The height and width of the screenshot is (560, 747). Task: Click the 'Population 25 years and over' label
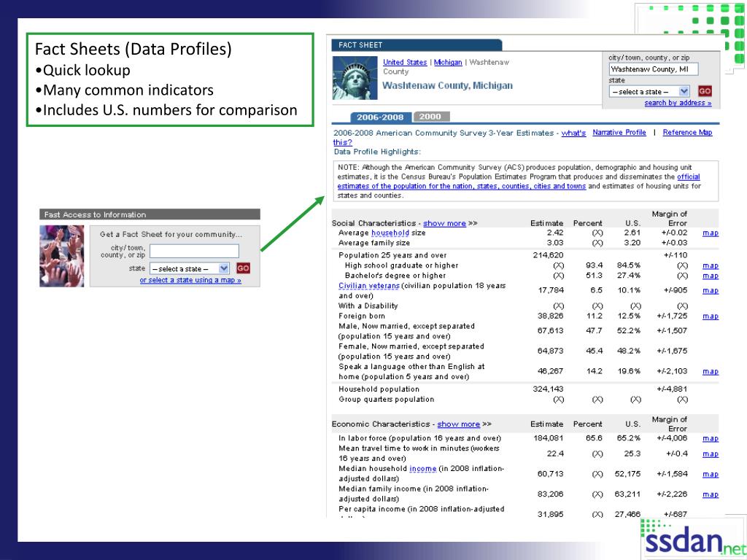392,255
